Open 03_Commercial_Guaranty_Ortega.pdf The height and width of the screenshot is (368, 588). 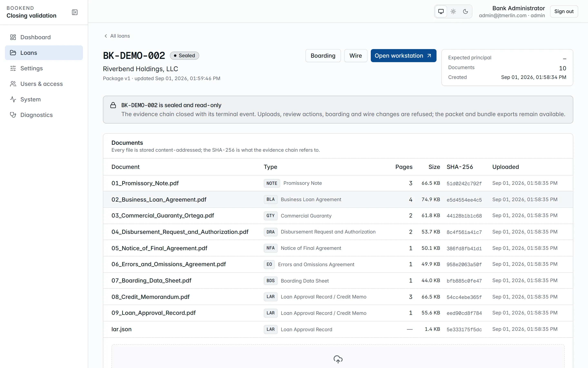pos(163,216)
